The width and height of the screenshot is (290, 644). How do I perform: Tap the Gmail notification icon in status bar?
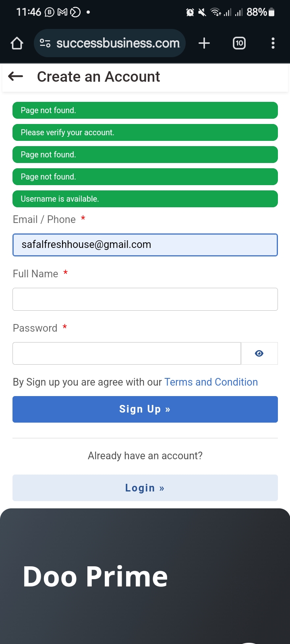[x=62, y=12]
